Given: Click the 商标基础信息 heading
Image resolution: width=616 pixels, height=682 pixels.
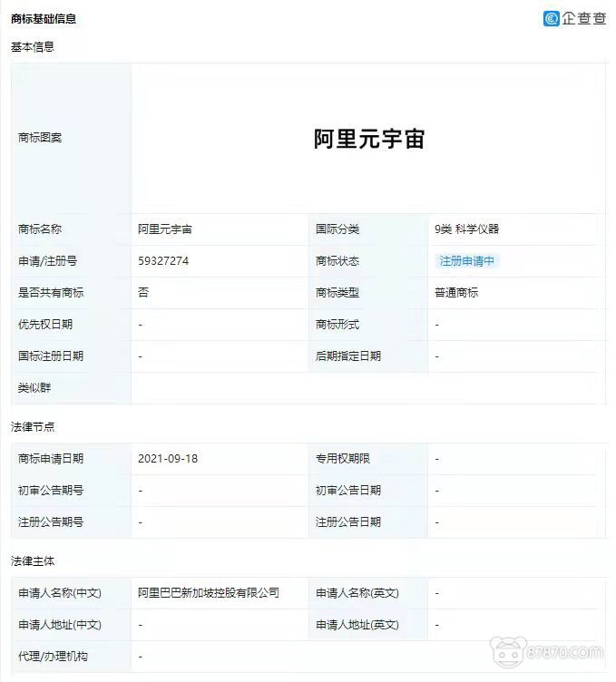Looking at the screenshot, I should (44, 19).
